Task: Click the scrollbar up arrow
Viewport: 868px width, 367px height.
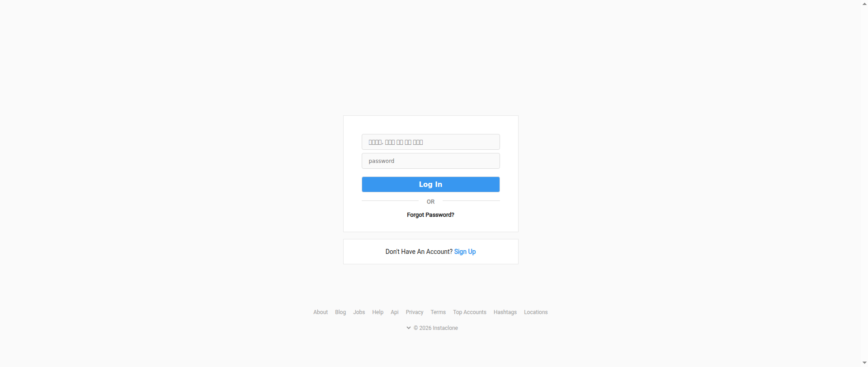Action: [x=864, y=4]
